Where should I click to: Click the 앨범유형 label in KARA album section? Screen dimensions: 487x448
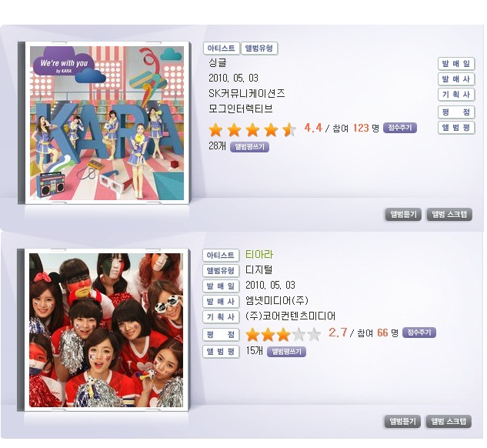[259, 48]
